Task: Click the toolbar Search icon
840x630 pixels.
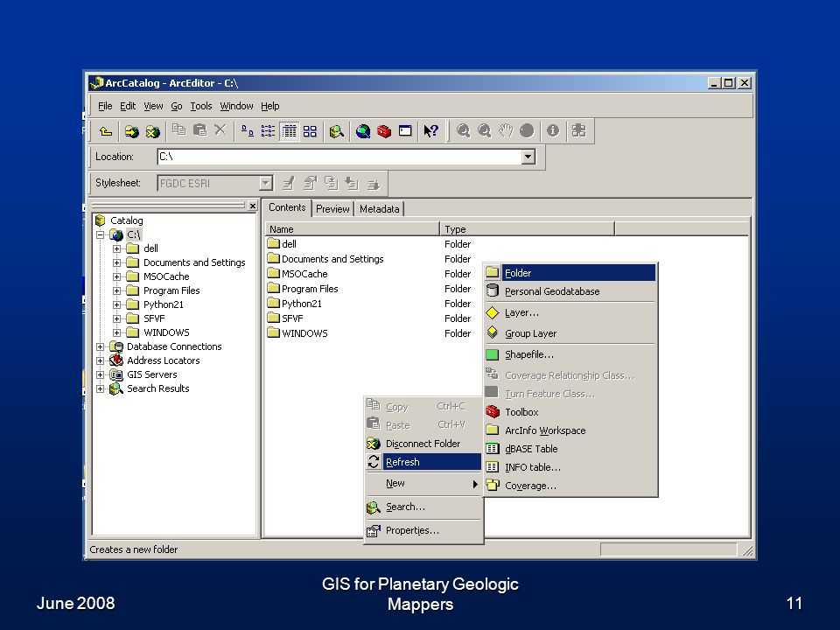Action: 336,130
